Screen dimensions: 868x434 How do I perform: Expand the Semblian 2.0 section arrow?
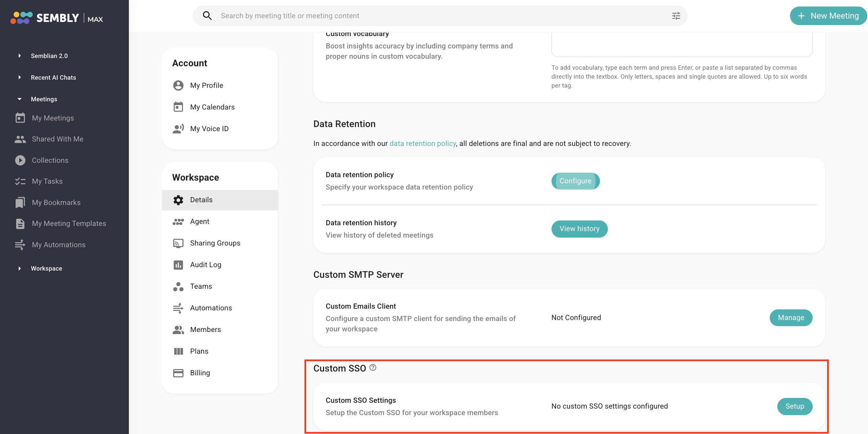20,56
